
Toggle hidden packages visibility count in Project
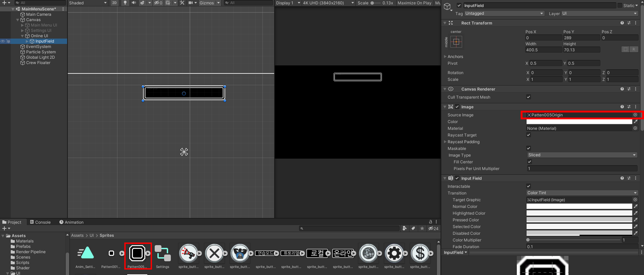click(433, 228)
